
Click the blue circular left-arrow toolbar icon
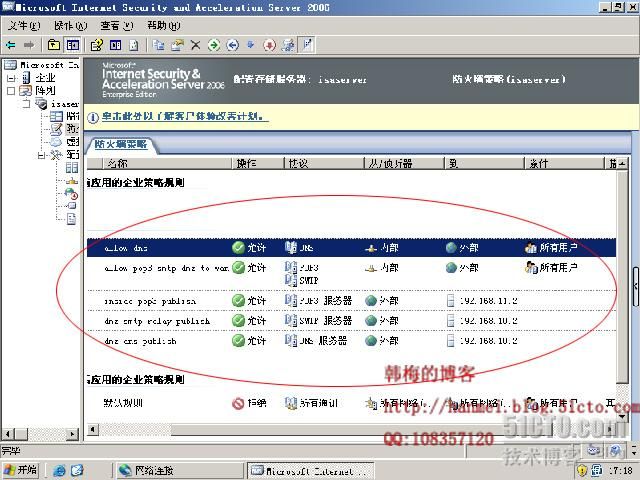point(233,45)
